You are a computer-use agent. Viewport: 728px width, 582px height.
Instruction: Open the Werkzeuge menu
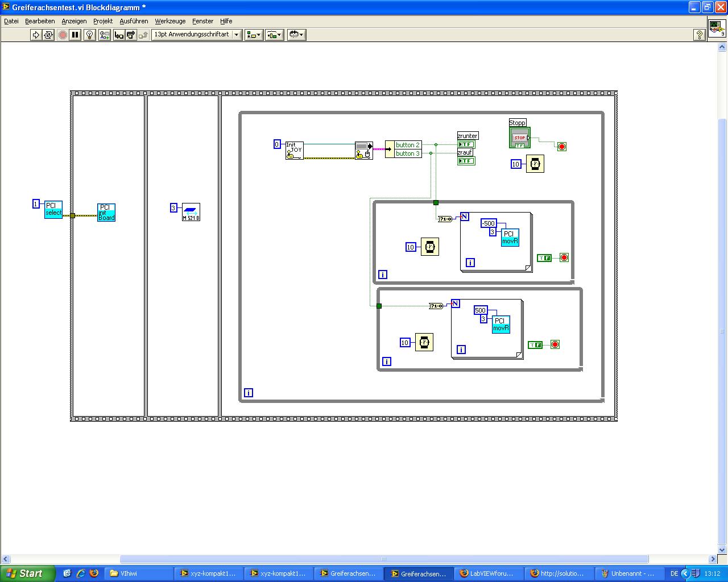170,21
